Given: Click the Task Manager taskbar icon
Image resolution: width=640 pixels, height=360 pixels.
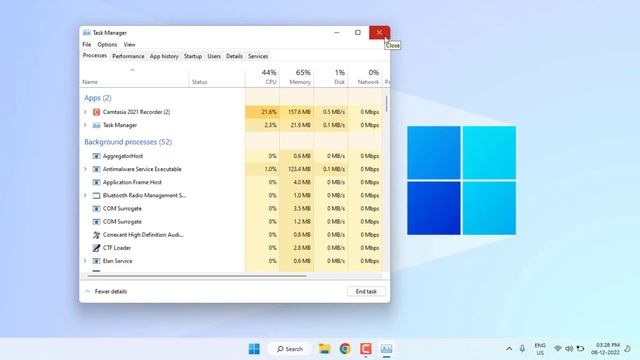Looking at the screenshot, I should (x=386, y=349).
